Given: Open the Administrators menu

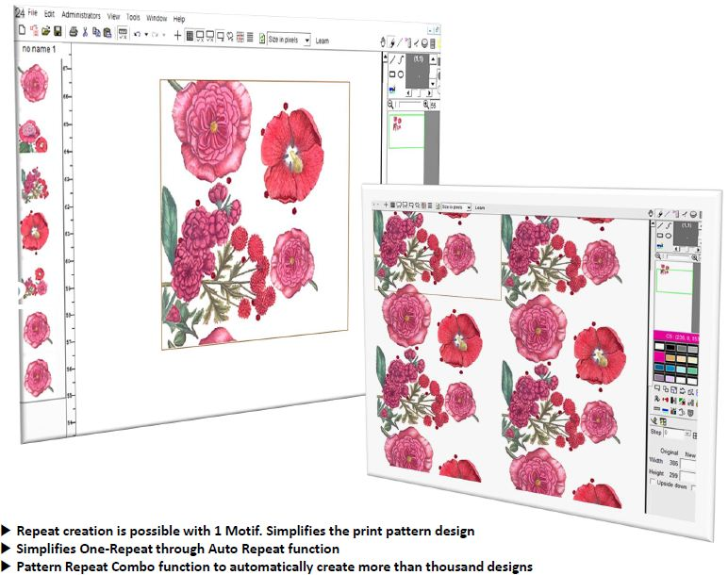Looking at the screenshot, I should pos(81,15).
